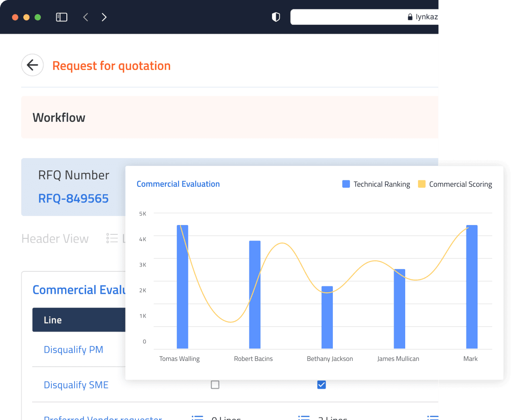Click the Robert Bacins axis label
The width and height of the screenshot is (514, 420).
pos(253,359)
